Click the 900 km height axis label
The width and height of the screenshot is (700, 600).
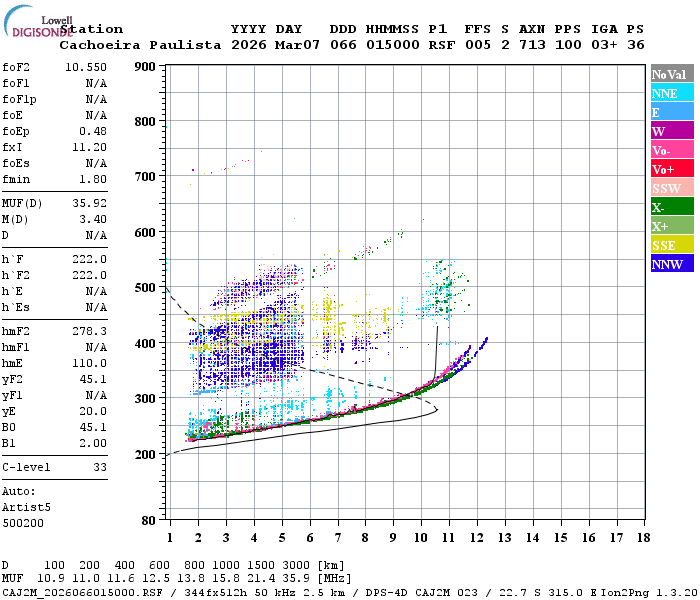[145, 67]
